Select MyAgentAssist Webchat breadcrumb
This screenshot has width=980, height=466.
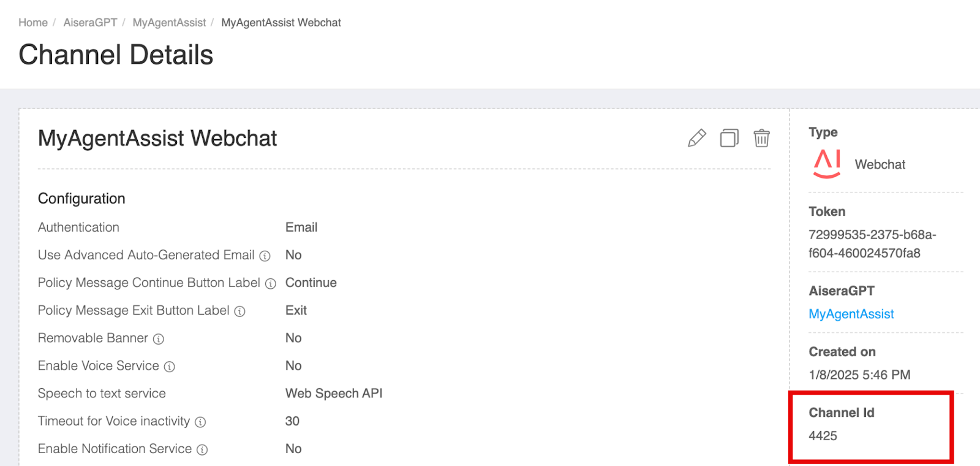[x=281, y=23]
